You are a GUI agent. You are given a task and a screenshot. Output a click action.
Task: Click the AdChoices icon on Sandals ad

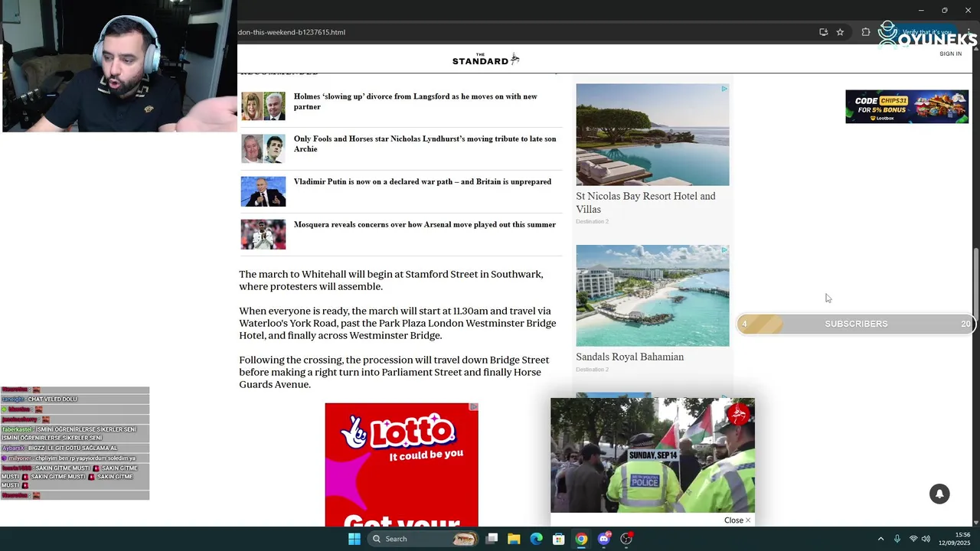pyautogui.click(x=724, y=249)
